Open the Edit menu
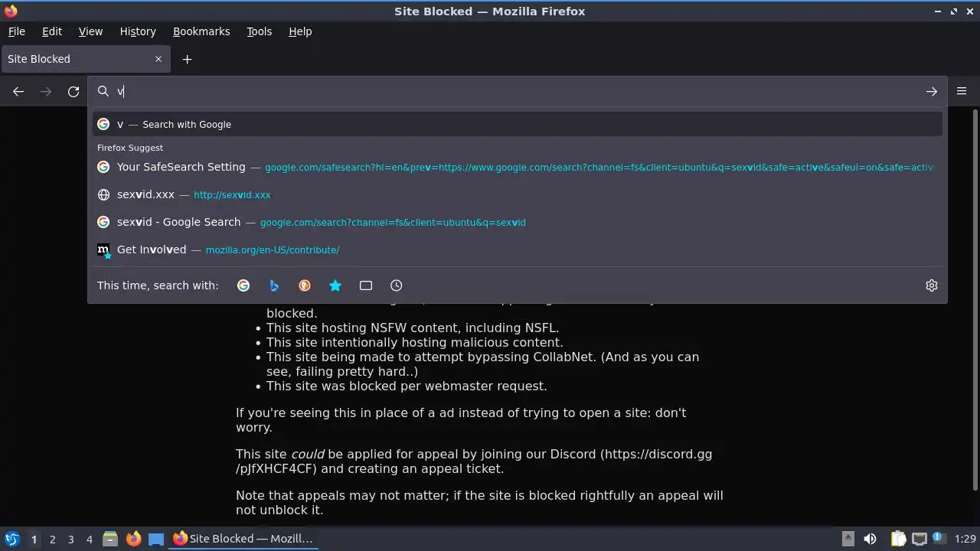 point(52,31)
